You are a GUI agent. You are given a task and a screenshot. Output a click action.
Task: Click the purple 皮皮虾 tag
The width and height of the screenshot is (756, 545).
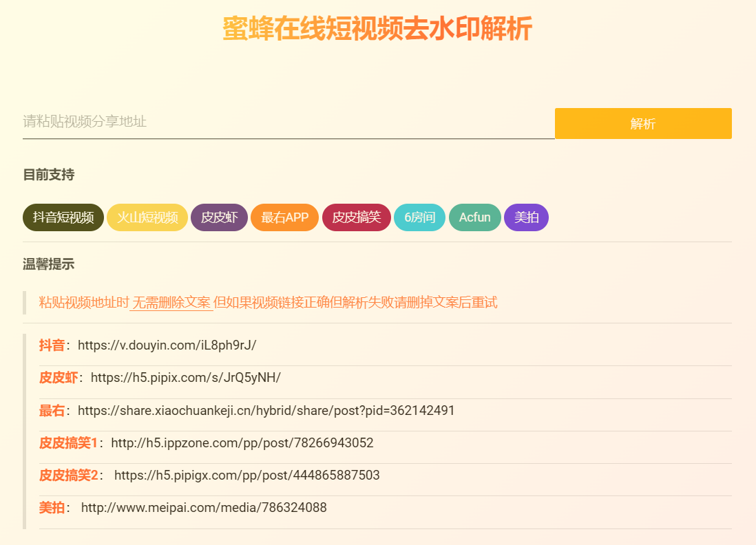tap(219, 217)
